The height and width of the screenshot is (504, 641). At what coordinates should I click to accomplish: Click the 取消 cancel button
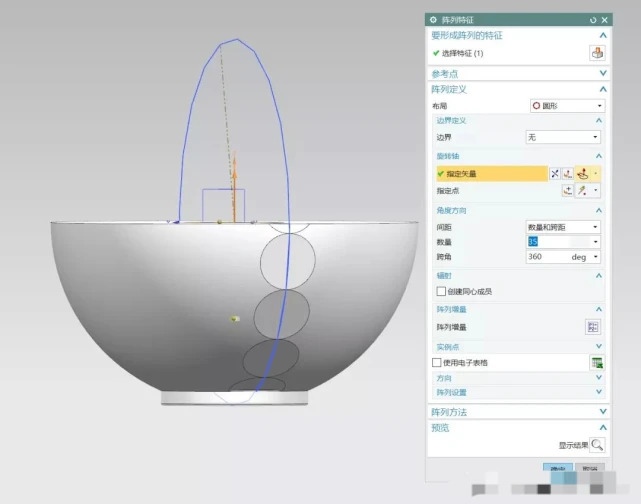(590, 469)
